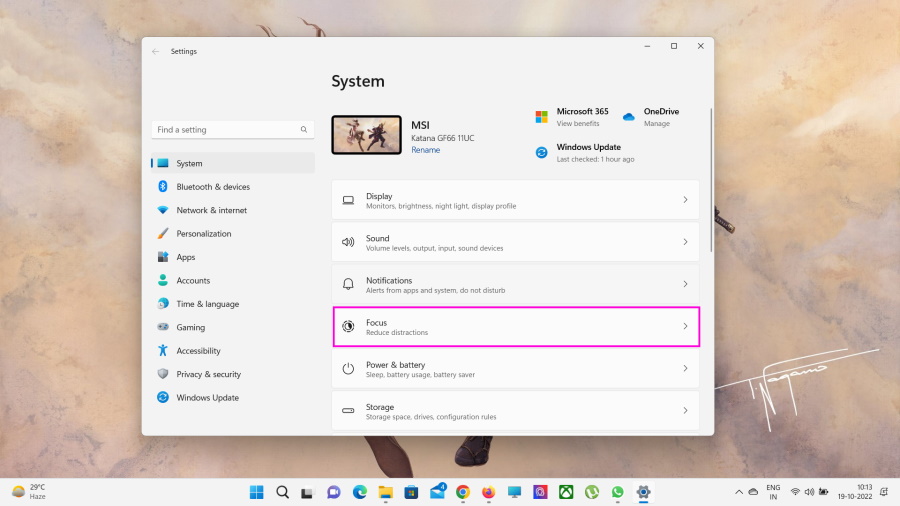Expand the Display settings row
Image resolution: width=900 pixels, height=506 pixels.
pos(515,200)
